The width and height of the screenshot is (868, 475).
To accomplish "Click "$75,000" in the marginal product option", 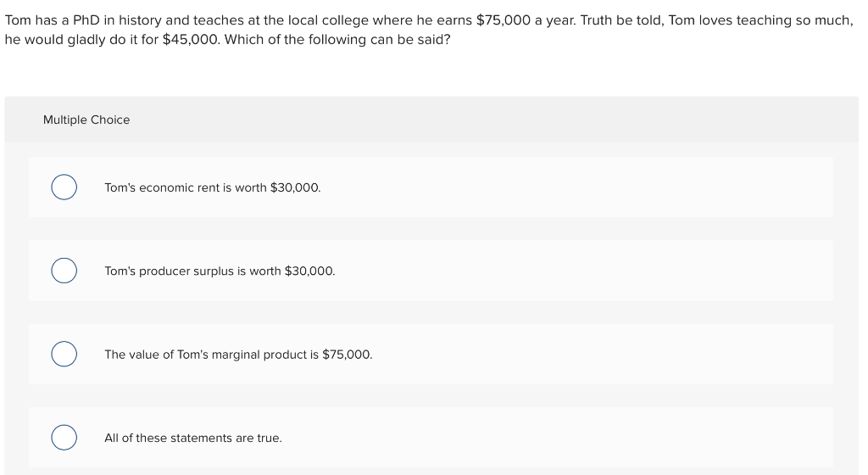I will click(x=347, y=354).
